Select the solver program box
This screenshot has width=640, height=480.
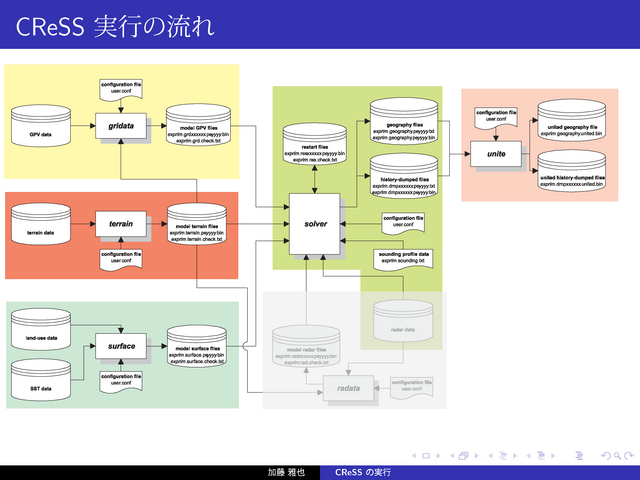[x=315, y=224]
